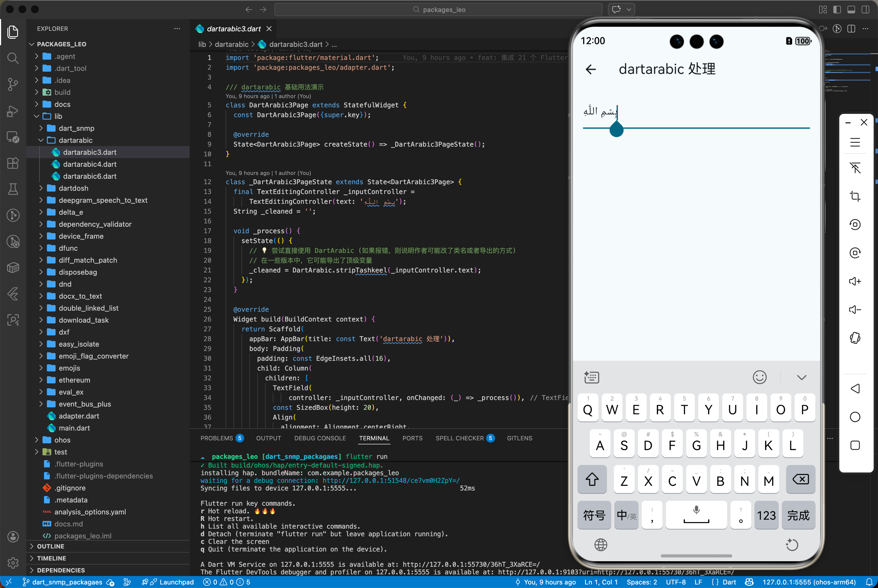Screen dimensions: 878x588
Task: Open the Search view in activity bar
Action: pos(13,58)
